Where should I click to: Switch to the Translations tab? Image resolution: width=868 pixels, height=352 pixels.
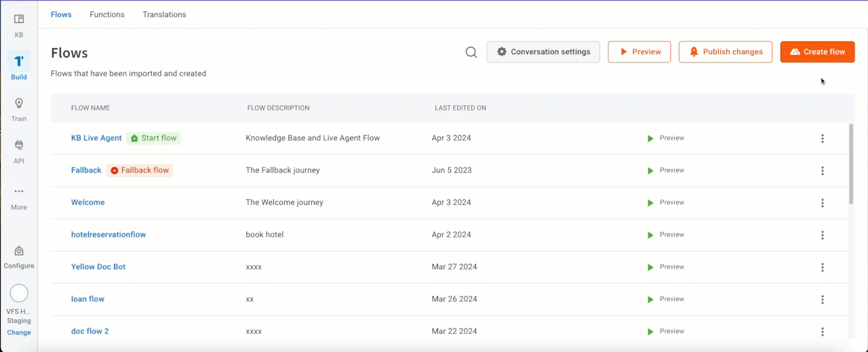tap(164, 14)
